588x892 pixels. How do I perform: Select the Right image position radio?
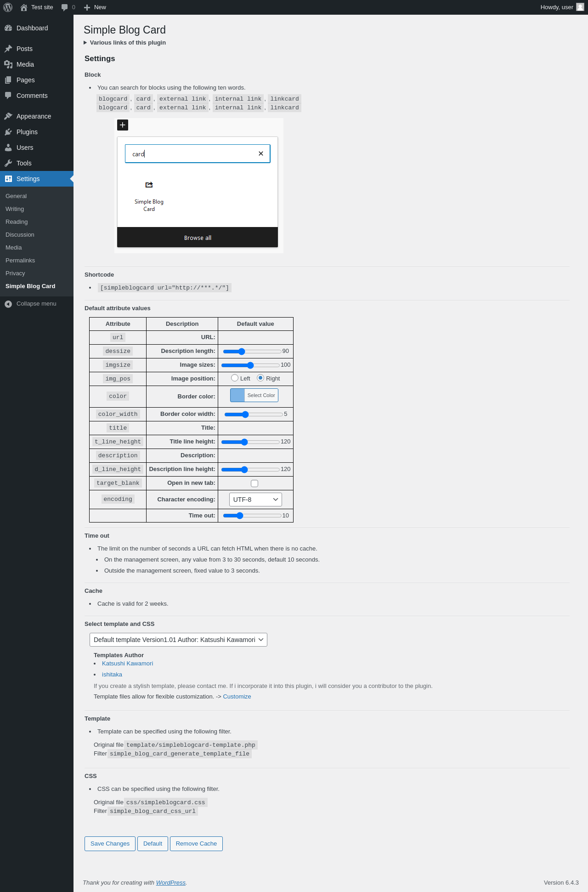pyautogui.click(x=260, y=378)
